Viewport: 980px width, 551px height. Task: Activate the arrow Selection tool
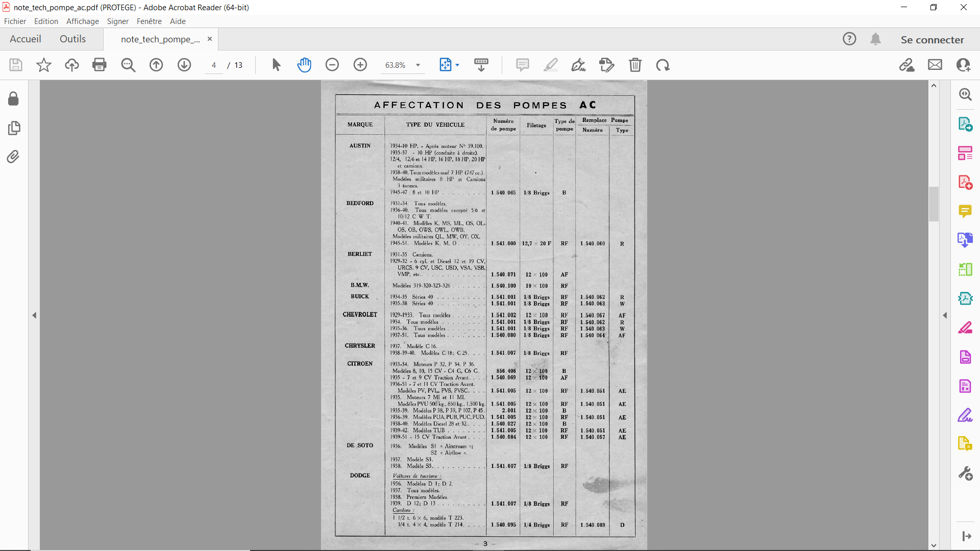pyautogui.click(x=276, y=65)
